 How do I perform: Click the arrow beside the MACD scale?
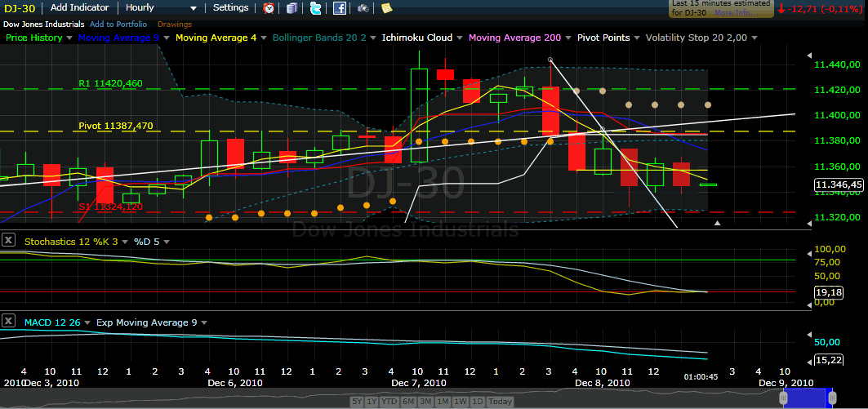[809, 335]
